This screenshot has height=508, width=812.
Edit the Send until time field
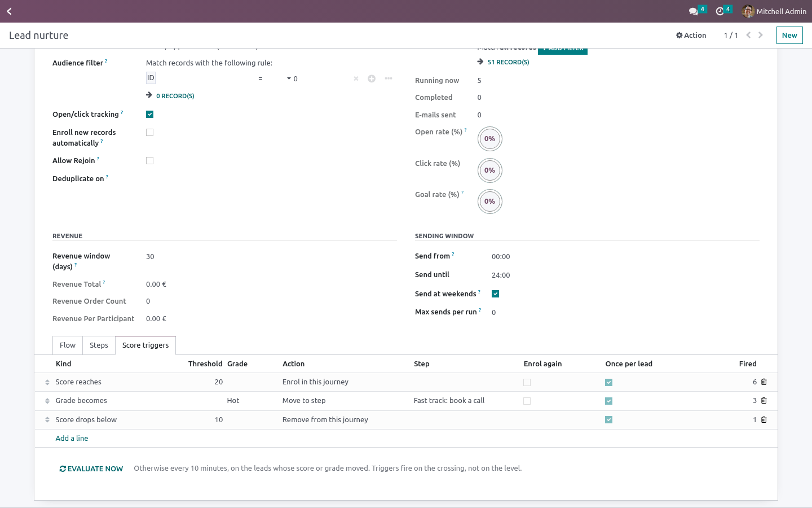625,275
